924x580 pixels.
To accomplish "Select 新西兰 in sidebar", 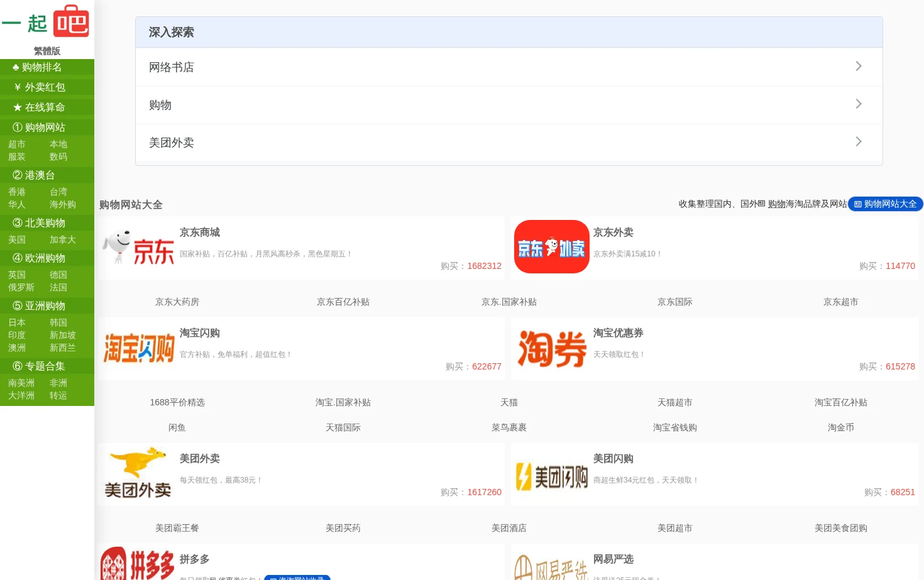I will tap(63, 348).
